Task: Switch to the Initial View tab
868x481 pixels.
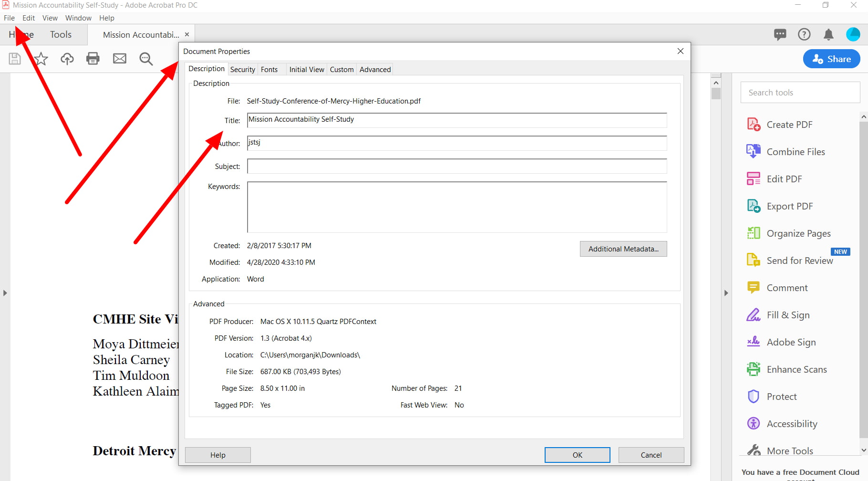Action: point(307,70)
